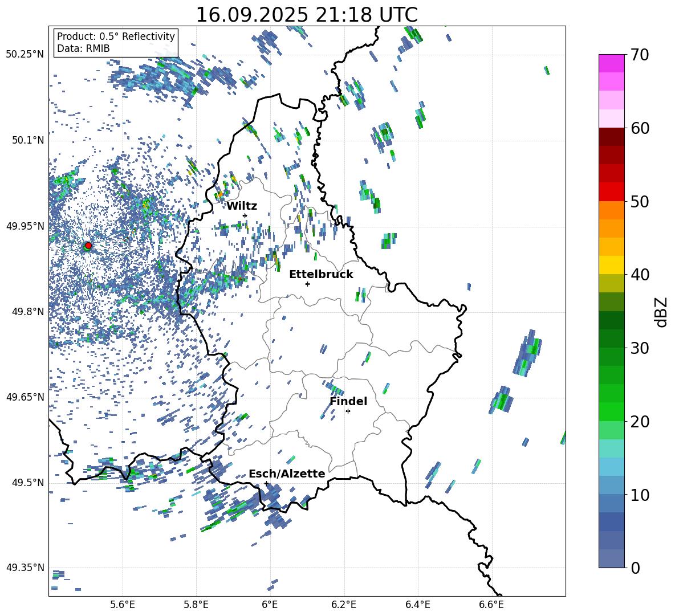Click the bright red 50 dBZ colorbar swatch
The image size is (675, 616).
tap(611, 192)
